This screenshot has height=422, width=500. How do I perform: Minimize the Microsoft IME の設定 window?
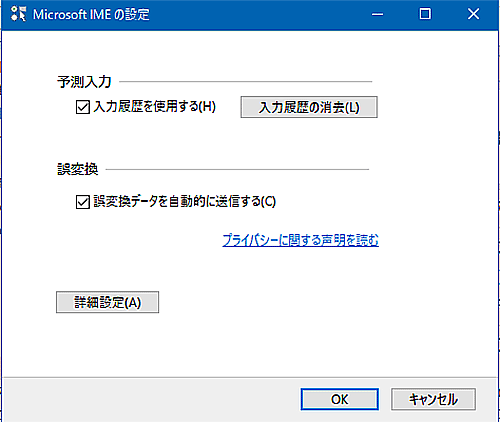click(x=377, y=14)
